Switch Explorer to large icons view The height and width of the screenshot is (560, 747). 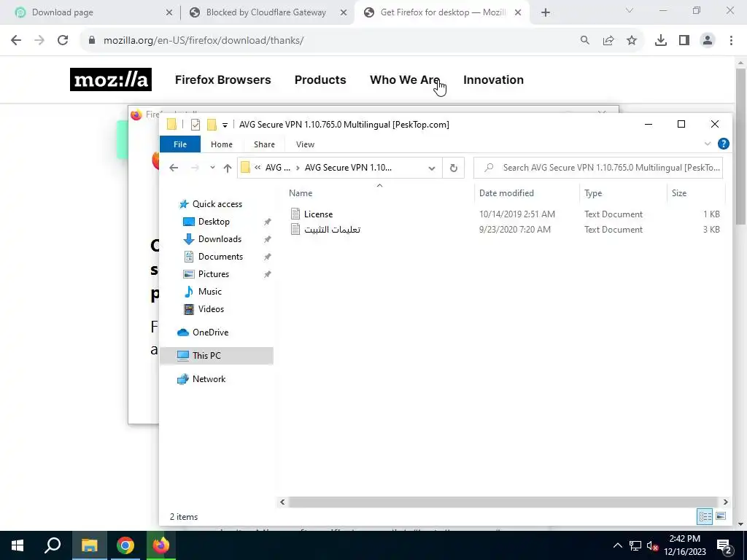click(721, 517)
